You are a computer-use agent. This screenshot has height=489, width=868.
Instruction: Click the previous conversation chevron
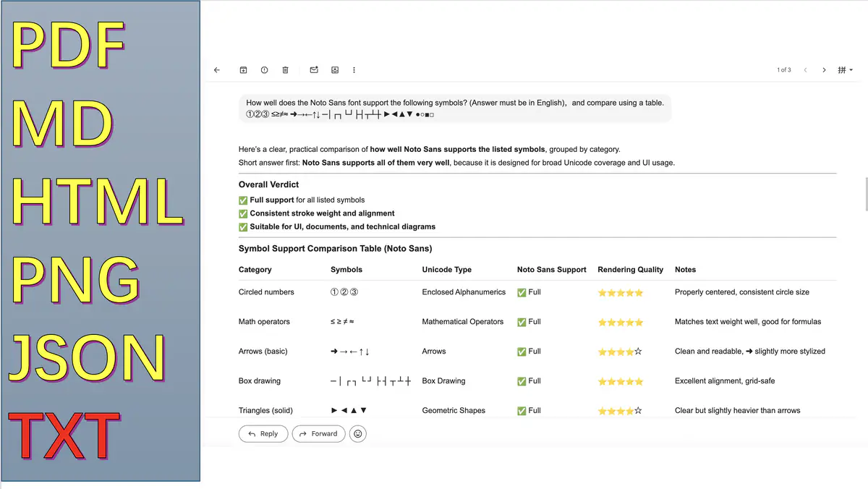(805, 69)
